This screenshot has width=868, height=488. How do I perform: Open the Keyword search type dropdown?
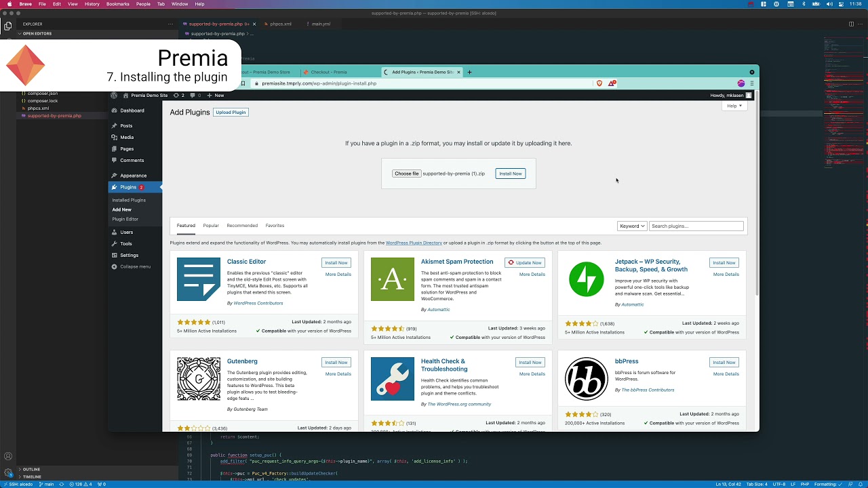click(x=632, y=226)
